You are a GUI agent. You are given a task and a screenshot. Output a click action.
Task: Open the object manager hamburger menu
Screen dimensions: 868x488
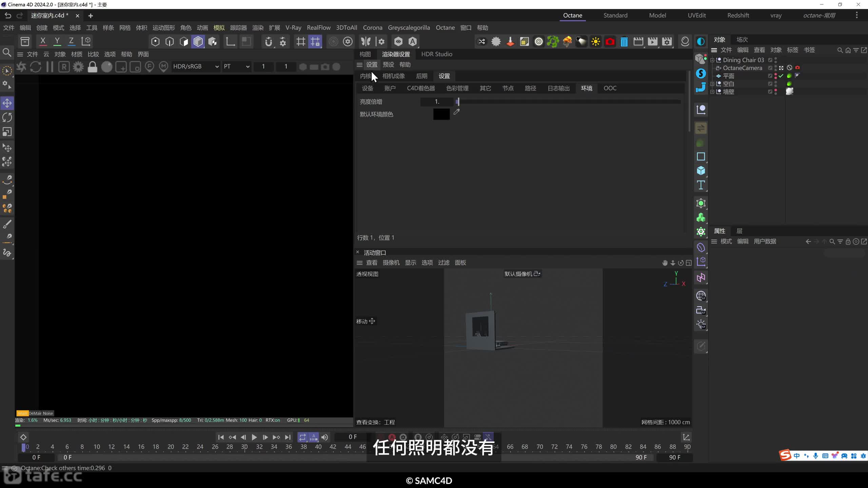click(x=714, y=50)
